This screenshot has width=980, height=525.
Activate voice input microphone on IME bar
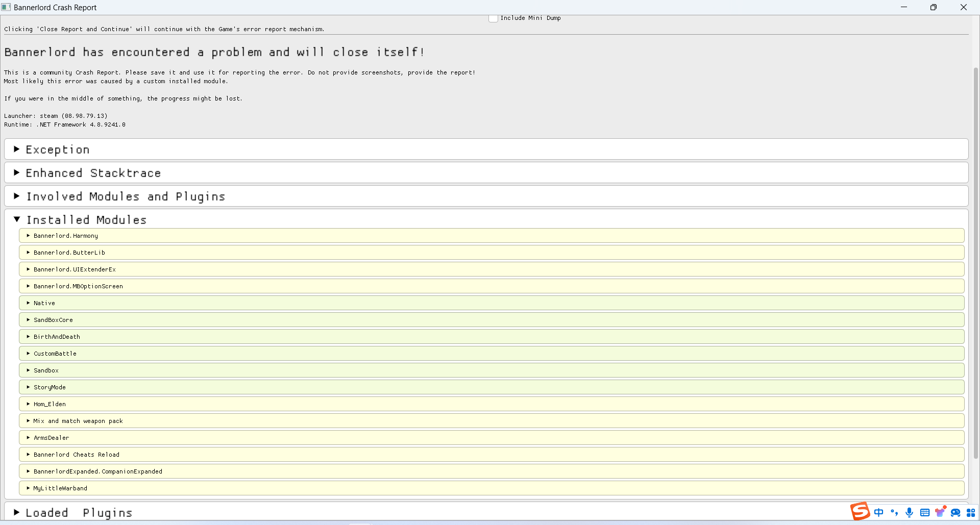[909, 512]
